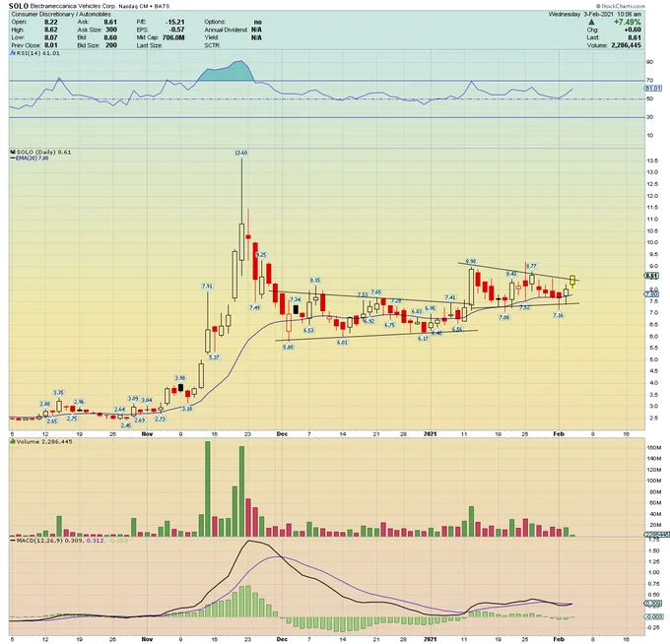Click the RSI(14) 61.01 indicator label
Screen dimensions: 670x644
(37, 53)
